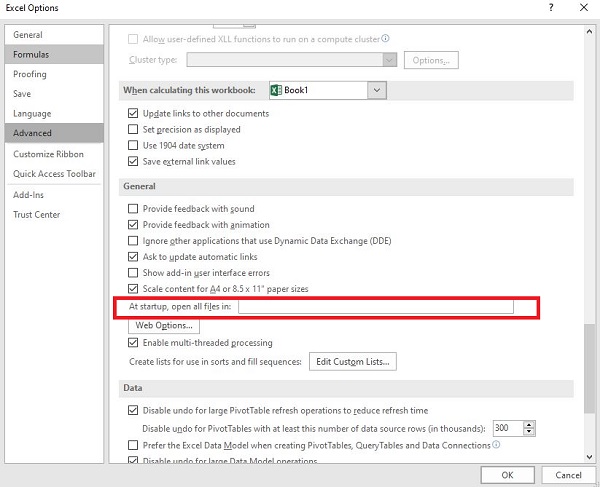Open the General category
This screenshot has height=487, width=600.
[54, 34]
